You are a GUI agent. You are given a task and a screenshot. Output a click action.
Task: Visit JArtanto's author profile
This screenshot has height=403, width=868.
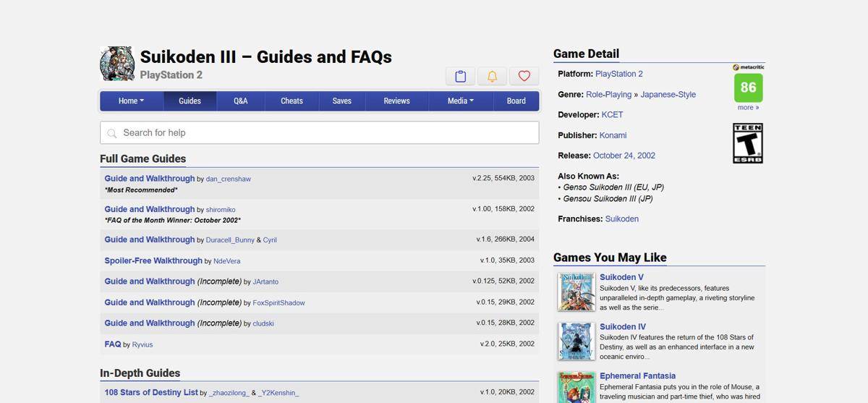[x=265, y=282]
